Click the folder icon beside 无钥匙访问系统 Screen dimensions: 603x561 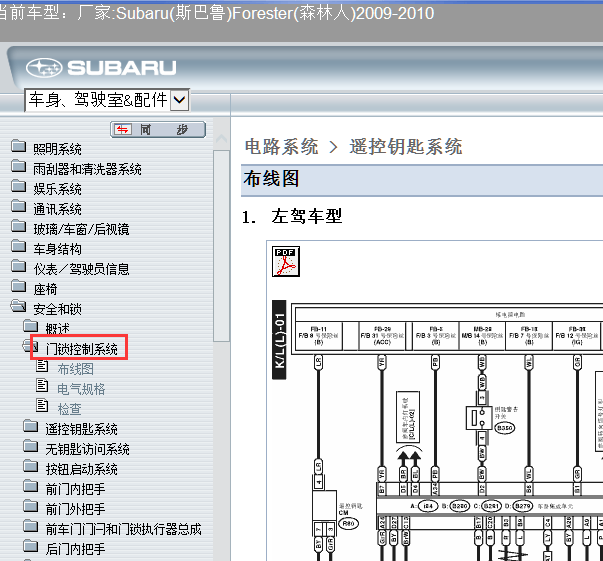click(30, 446)
